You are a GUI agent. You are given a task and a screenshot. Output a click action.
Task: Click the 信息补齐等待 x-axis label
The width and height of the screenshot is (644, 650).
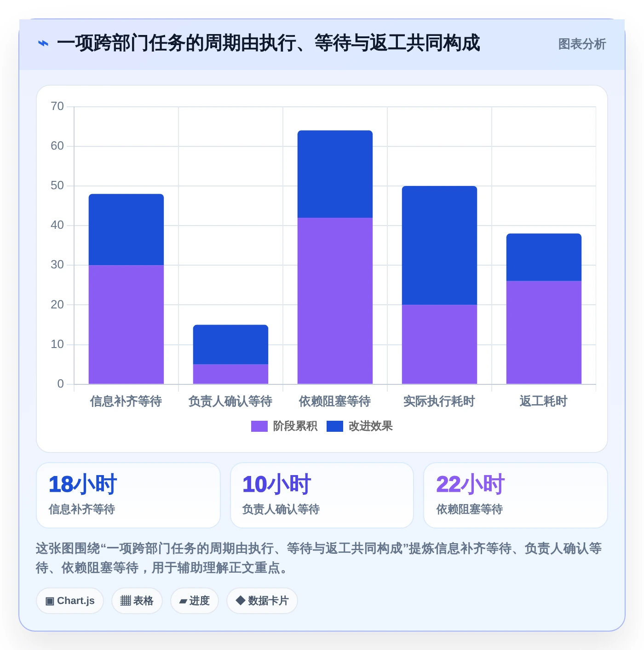(126, 401)
